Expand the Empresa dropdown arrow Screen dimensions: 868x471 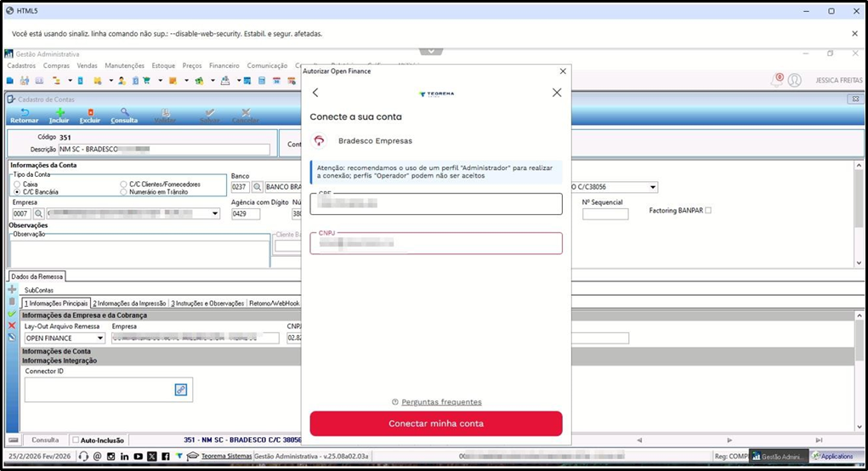pos(215,213)
